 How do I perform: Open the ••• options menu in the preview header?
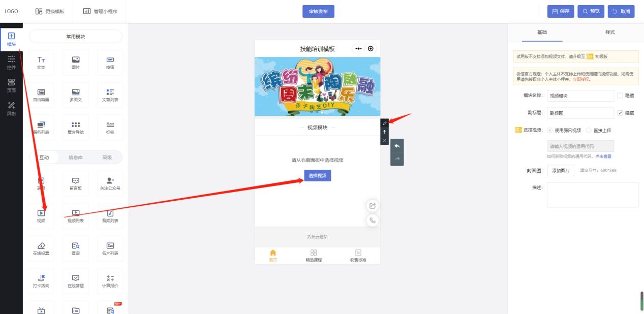tap(358, 49)
